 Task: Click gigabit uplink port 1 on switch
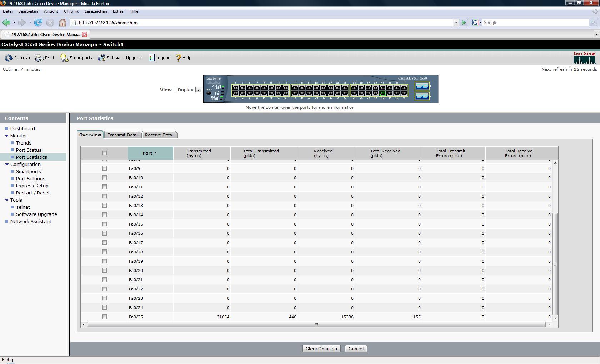(x=422, y=86)
